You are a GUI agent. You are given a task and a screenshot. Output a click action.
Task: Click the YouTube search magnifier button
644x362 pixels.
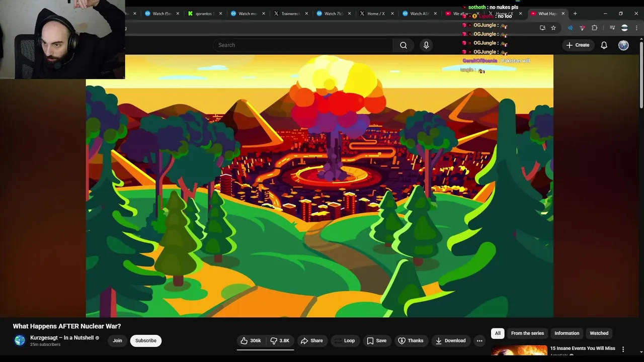pyautogui.click(x=403, y=45)
